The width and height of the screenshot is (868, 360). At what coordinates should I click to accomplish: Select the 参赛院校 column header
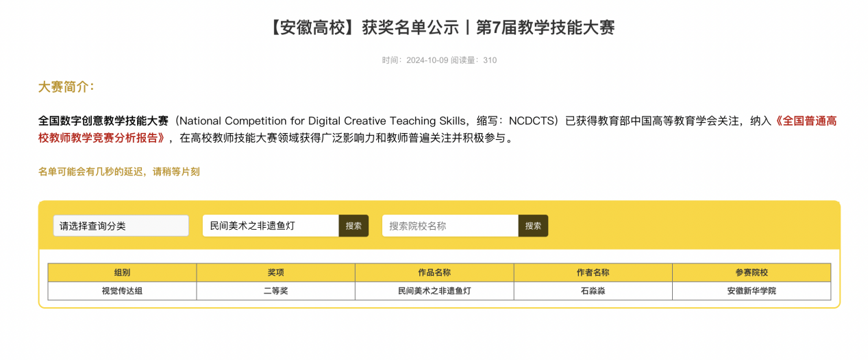click(751, 272)
